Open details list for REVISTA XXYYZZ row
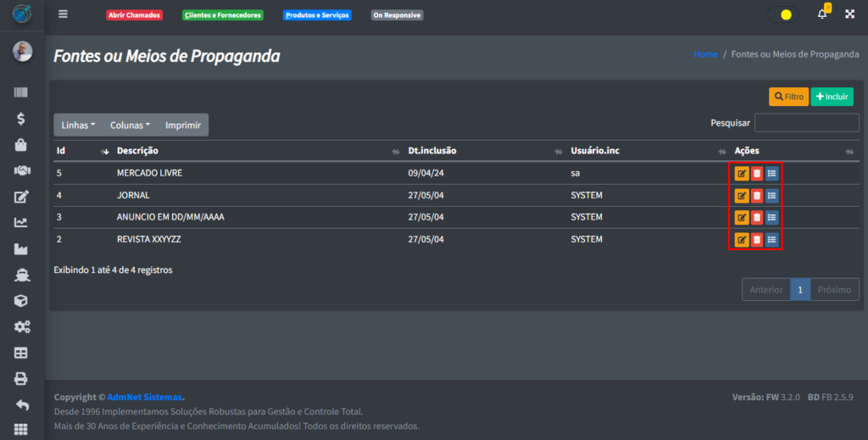This screenshot has width=868, height=440. (771, 240)
